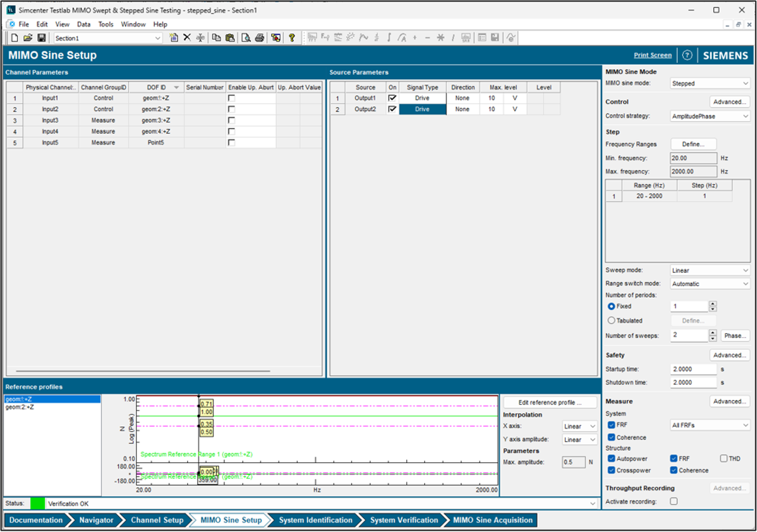Click the A-weighting curve toolbar icon

[x=402, y=38]
